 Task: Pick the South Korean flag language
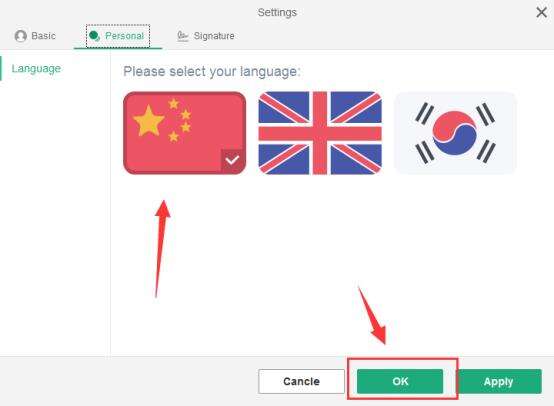455,133
